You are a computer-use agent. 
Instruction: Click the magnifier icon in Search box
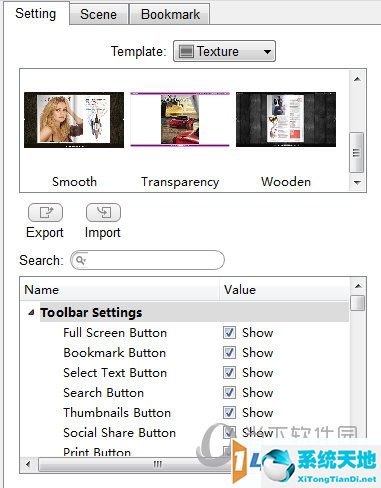(x=80, y=260)
